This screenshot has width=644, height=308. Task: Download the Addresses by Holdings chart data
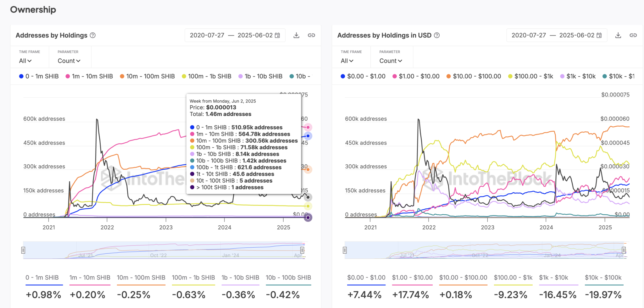tap(296, 35)
